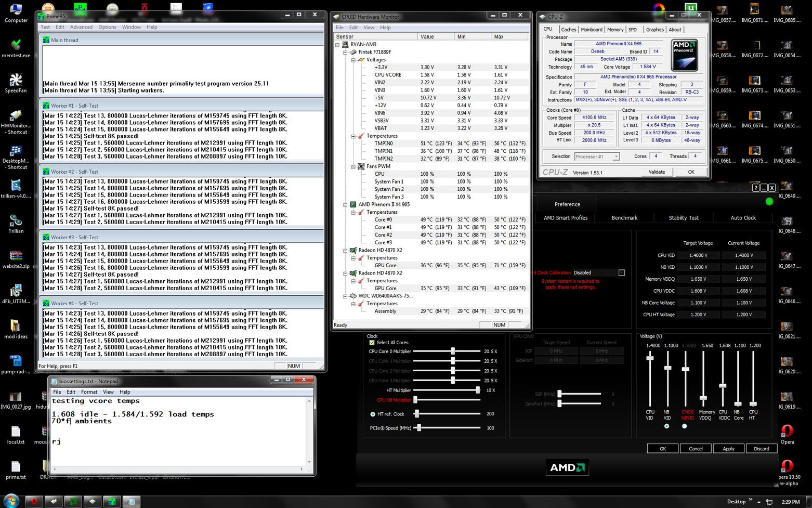Uncheck the Select All Cores checkbox

tap(372, 343)
